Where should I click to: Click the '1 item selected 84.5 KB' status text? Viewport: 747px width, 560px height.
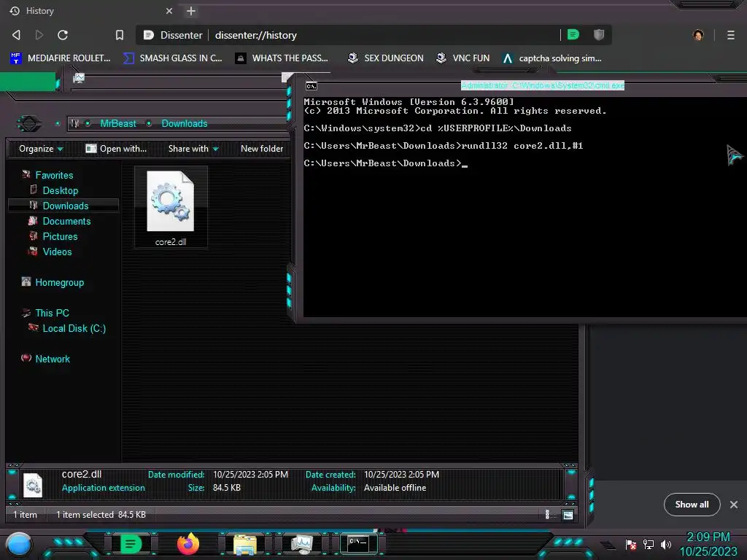tap(101, 514)
